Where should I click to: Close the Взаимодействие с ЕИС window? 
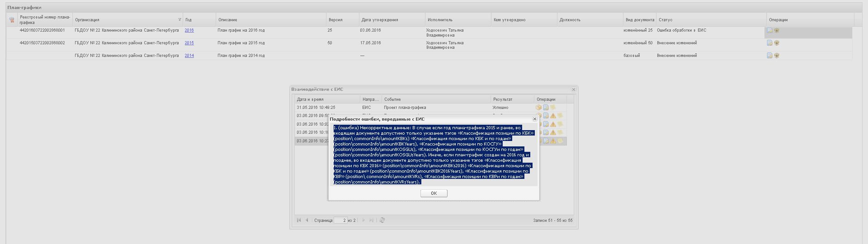(573, 89)
